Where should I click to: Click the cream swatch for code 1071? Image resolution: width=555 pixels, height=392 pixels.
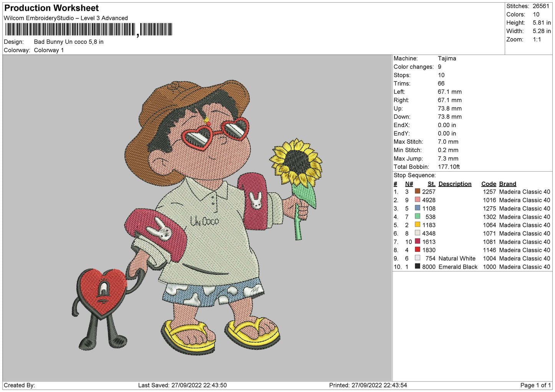(x=417, y=233)
